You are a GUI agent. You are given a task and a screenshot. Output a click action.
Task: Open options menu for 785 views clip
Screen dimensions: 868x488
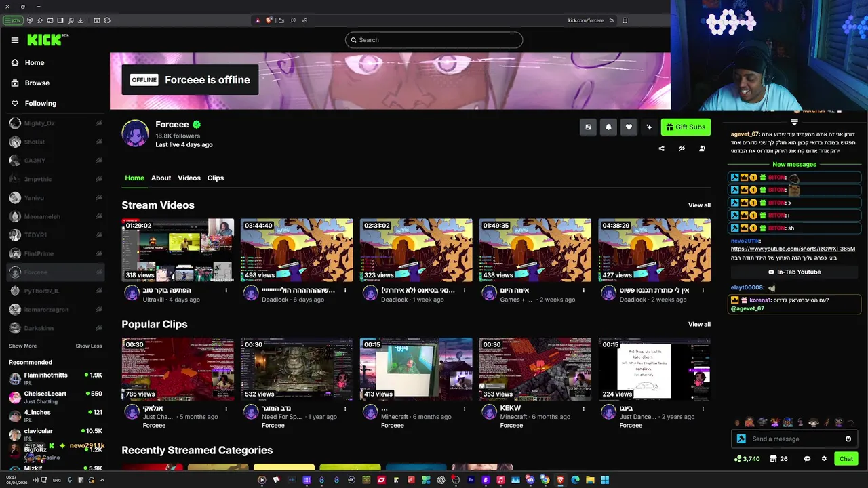(226, 409)
